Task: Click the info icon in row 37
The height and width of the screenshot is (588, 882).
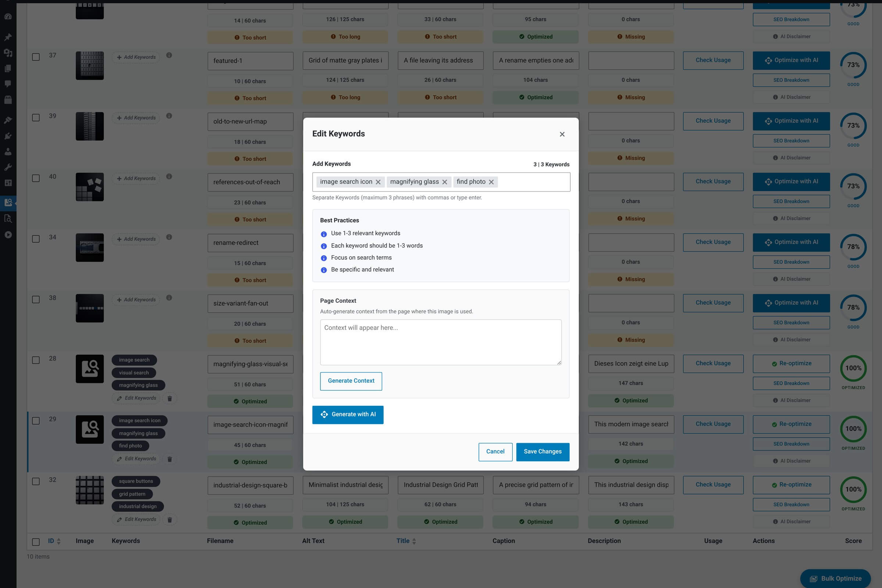Action: pyautogui.click(x=169, y=55)
